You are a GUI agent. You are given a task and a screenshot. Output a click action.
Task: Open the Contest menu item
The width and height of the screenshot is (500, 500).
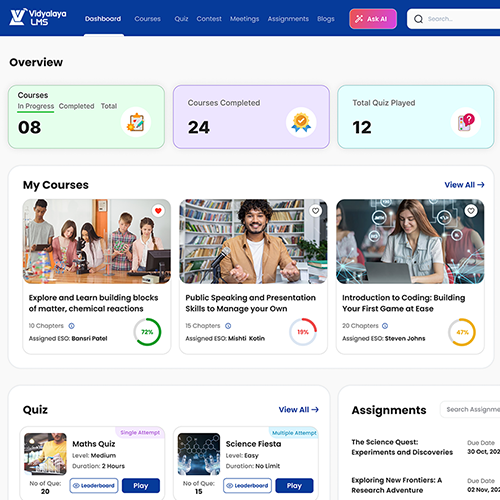209,19
